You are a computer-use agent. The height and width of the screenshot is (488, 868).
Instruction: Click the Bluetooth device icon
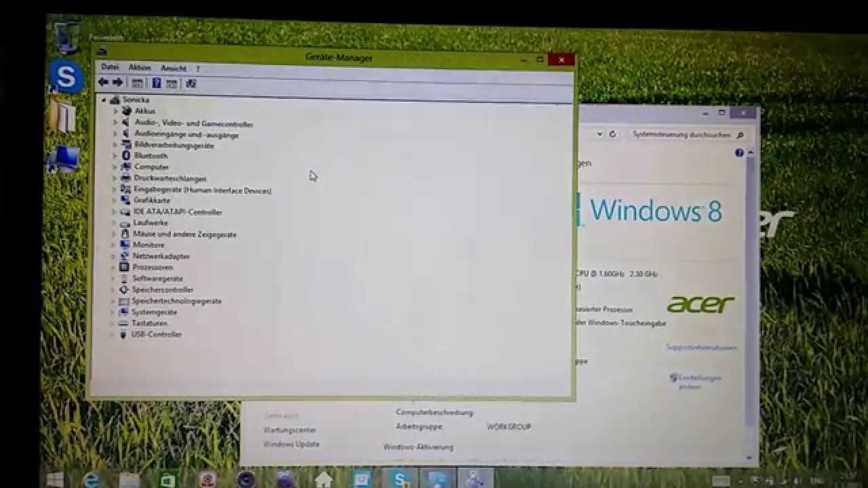tap(125, 156)
